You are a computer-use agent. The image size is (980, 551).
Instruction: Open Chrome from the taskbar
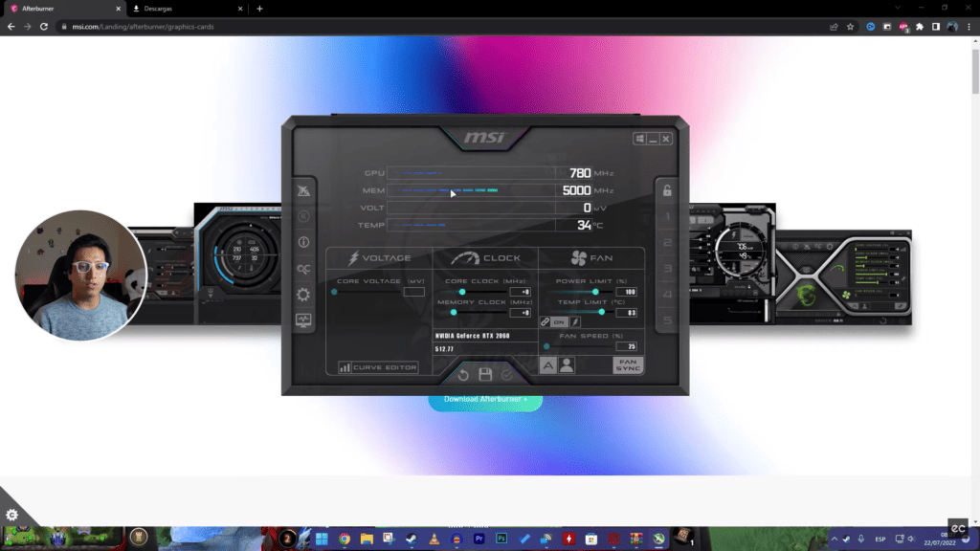click(x=345, y=539)
